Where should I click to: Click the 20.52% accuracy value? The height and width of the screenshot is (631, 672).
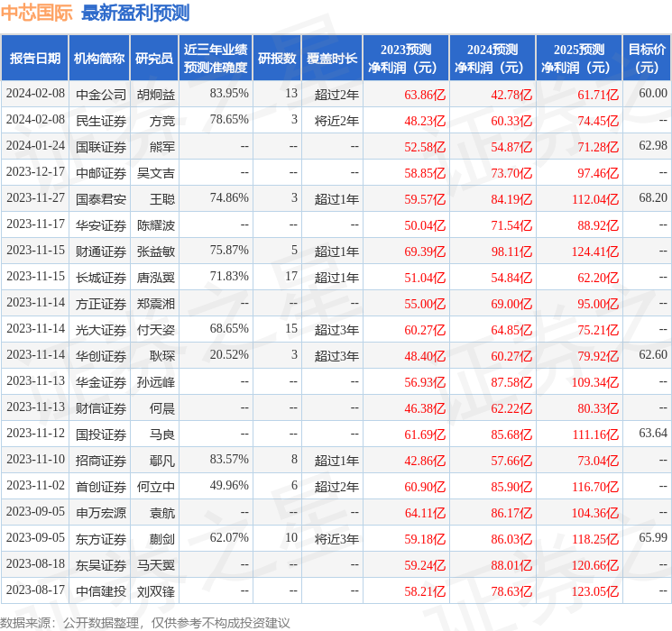coord(229,354)
